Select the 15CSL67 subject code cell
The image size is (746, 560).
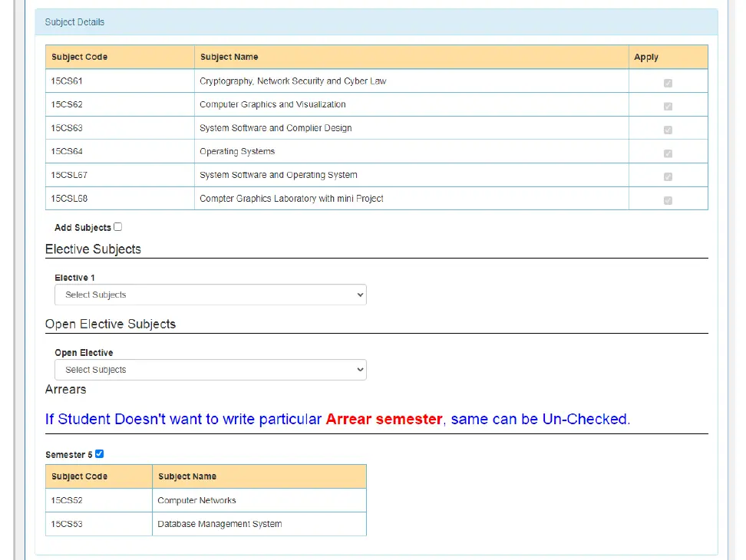[120, 175]
